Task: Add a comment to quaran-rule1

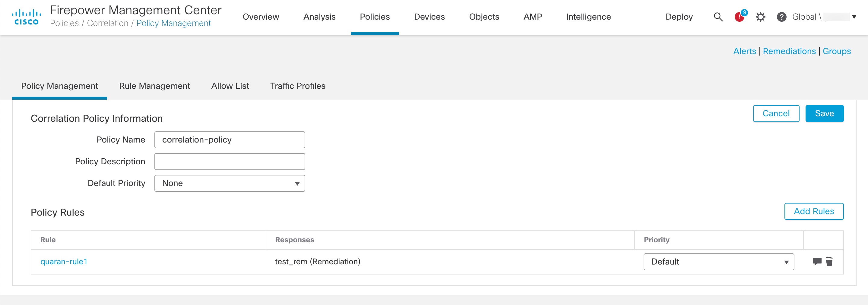Action: click(817, 262)
